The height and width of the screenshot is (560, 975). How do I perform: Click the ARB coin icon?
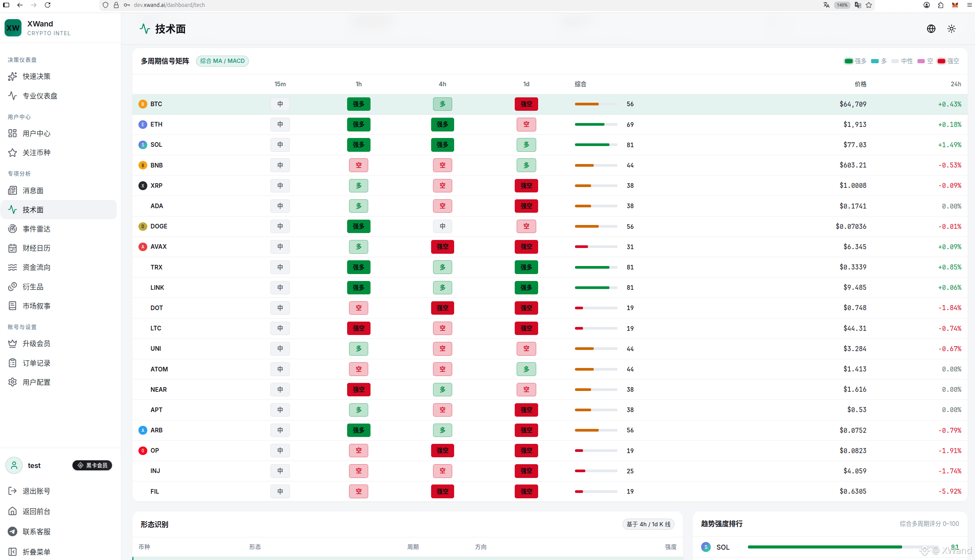point(143,430)
